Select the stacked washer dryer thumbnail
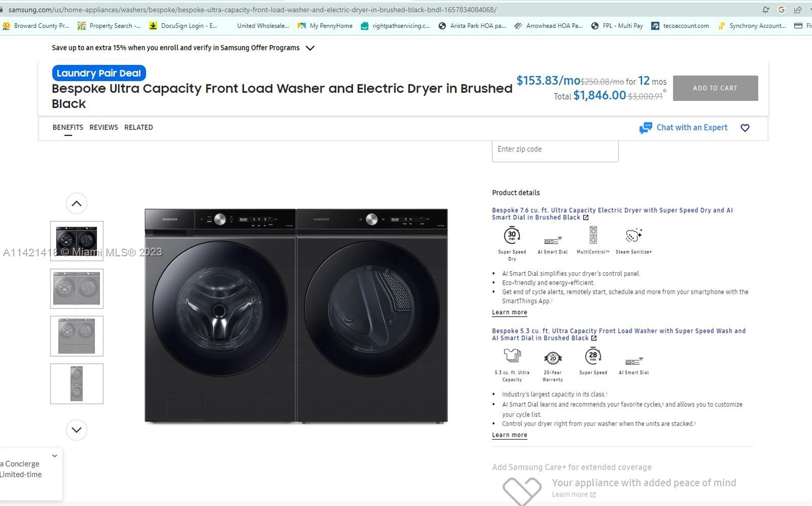Screen dimensions: 812x506 (77, 384)
